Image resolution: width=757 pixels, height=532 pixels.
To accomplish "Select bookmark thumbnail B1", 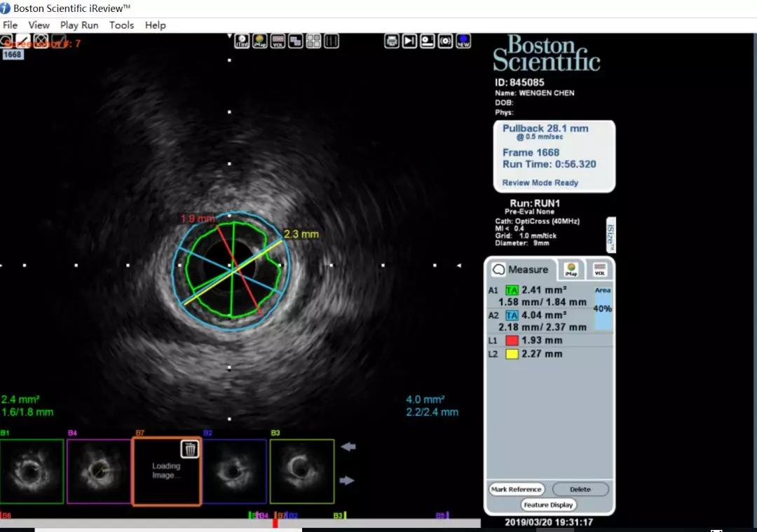I will point(32,471).
